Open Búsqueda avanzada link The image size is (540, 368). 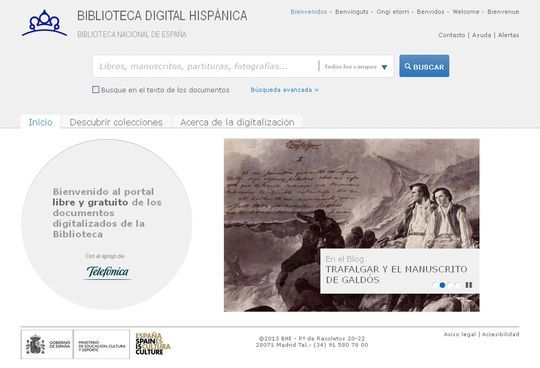pos(284,90)
